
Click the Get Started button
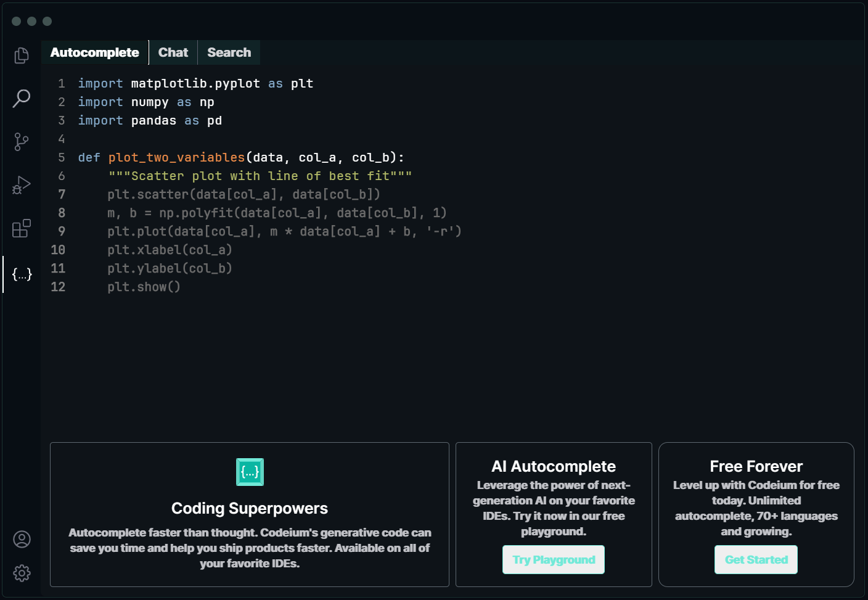point(756,560)
